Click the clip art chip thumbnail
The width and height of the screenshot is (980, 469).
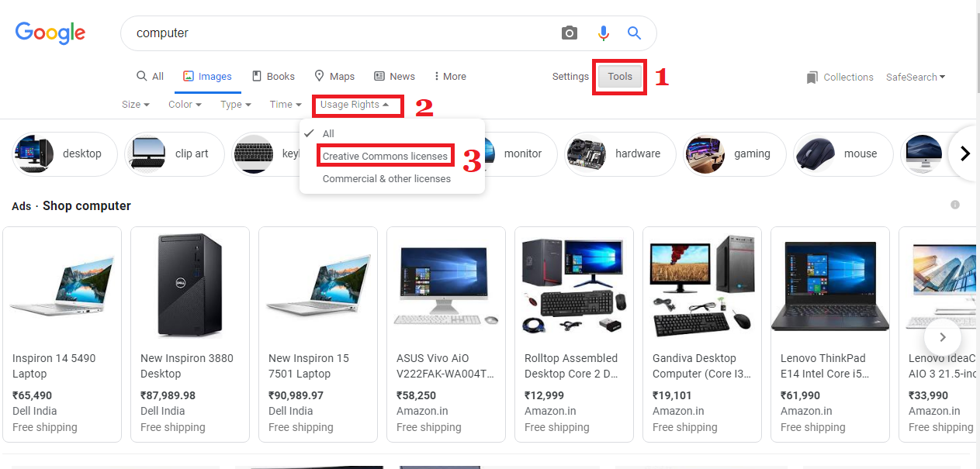pyautogui.click(x=146, y=153)
